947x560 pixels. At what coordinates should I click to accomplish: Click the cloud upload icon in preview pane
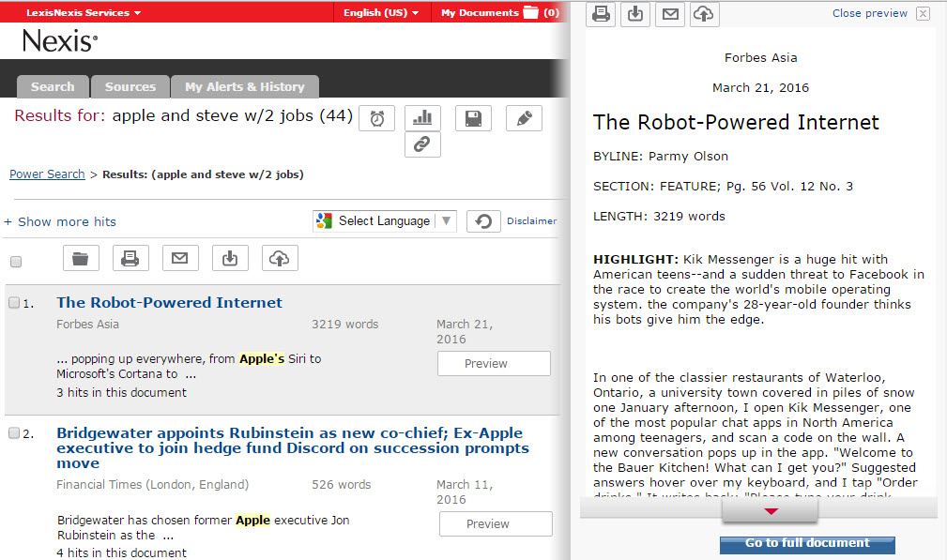(703, 13)
